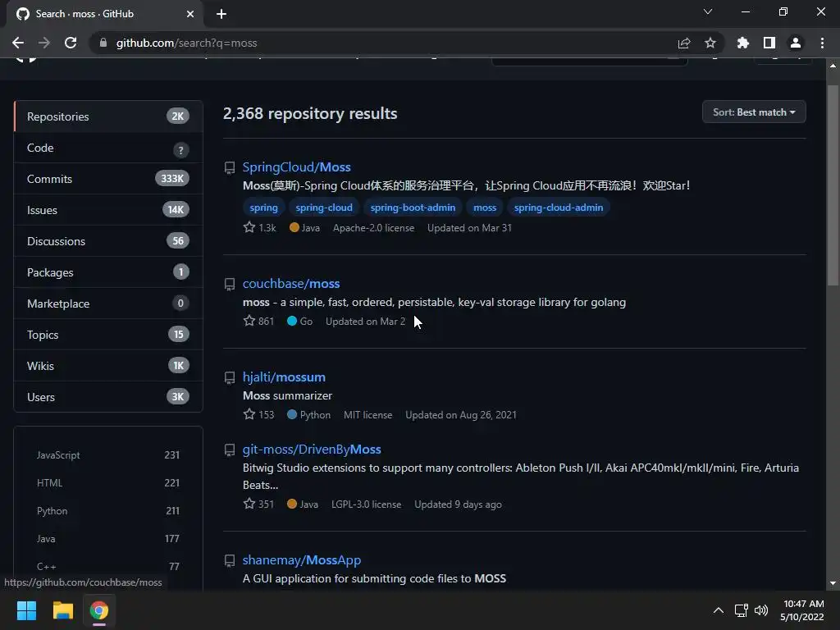840x630 pixels.
Task: Open the Windows Start menu
Action: (x=26, y=610)
